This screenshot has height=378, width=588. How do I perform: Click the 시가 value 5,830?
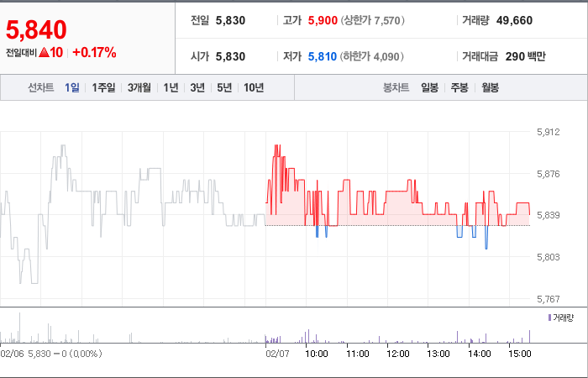(230, 56)
